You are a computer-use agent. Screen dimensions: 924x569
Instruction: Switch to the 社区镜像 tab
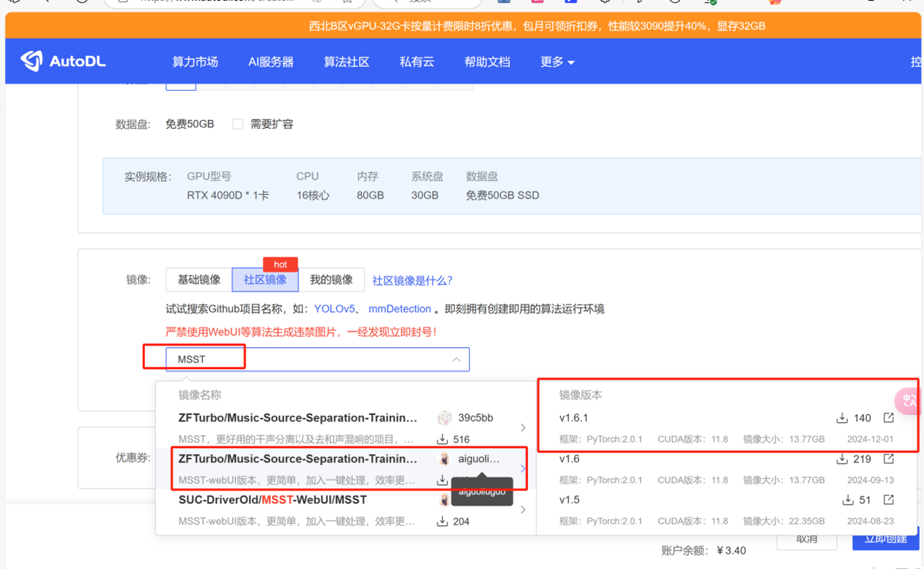tap(265, 280)
